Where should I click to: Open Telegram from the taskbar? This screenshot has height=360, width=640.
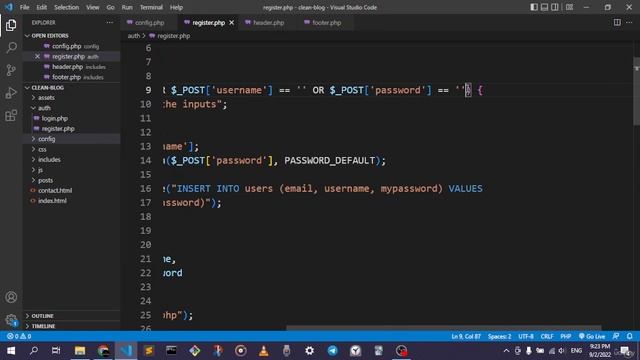(x=333, y=351)
